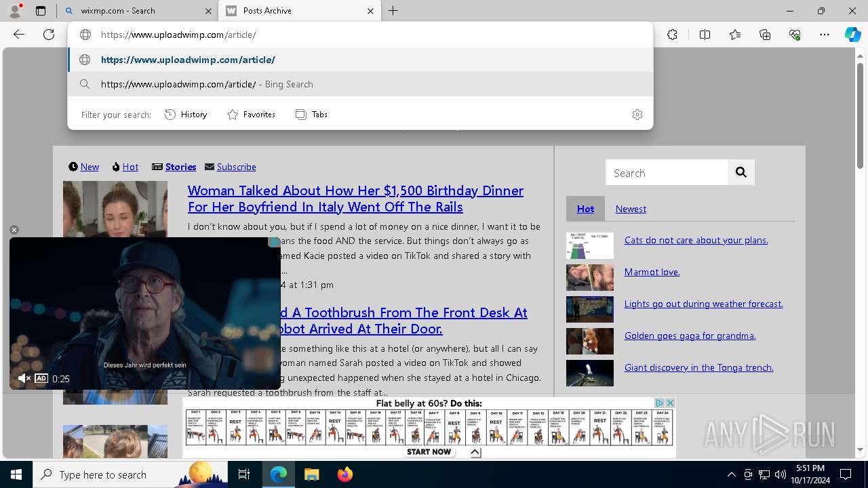Image resolution: width=868 pixels, height=488 pixels.
Task: Click START NOW on the banner ad
Action: (x=429, y=451)
